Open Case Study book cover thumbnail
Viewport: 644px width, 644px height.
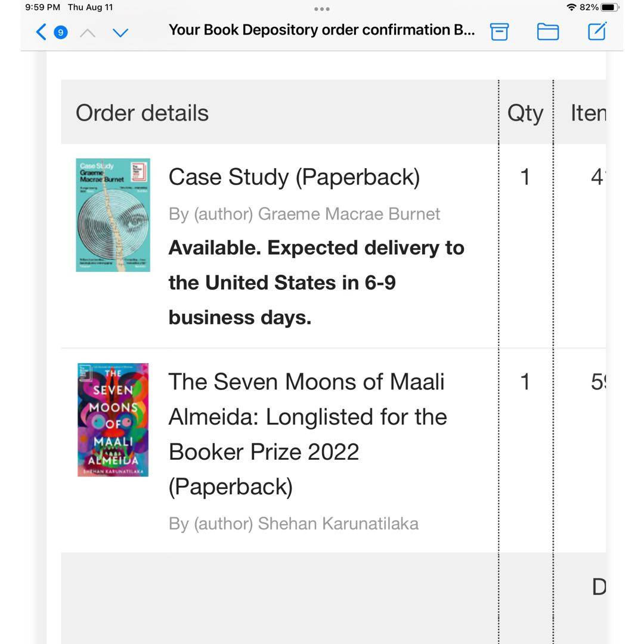tap(113, 215)
